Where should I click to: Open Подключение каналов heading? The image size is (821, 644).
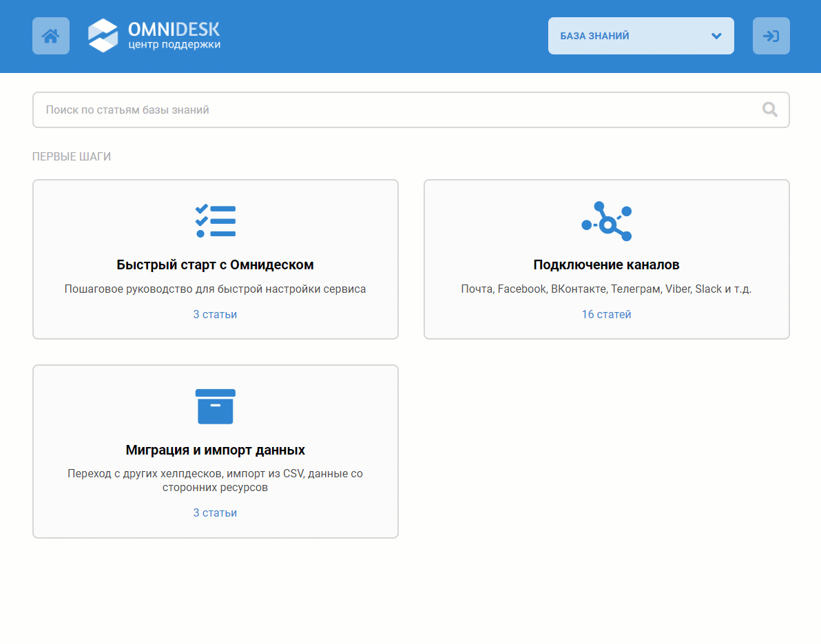606,265
